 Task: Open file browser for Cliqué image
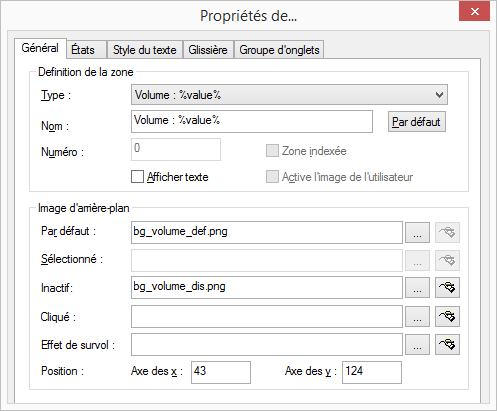click(x=417, y=316)
